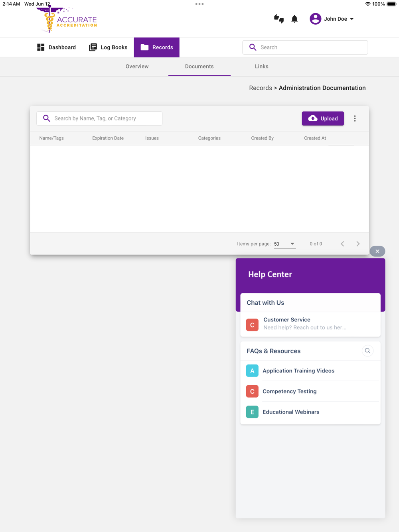
Task: Click the FAQs & Resources heading
Action: pyautogui.click(x=274, y=351)
